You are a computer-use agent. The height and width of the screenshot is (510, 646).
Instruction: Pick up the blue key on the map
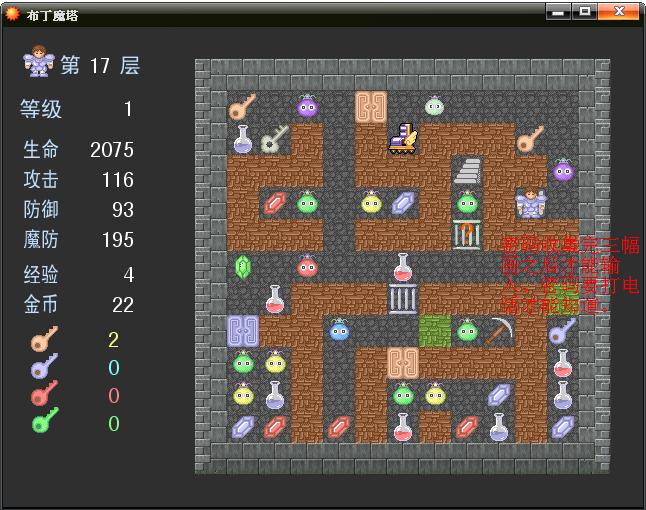(x=563, y=331)
